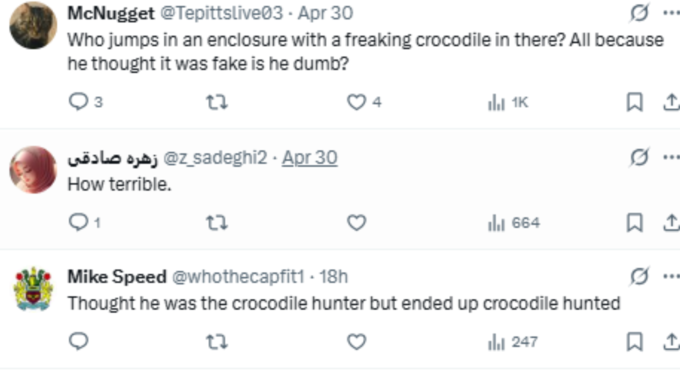Screen dimensions: 680x383
Task: Repost McNugget's tweet
Action: 216,102
